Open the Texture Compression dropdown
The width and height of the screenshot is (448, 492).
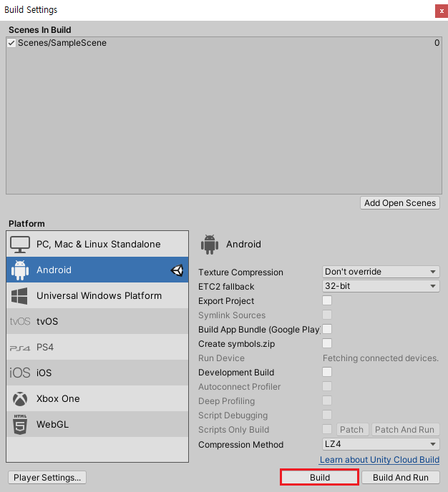tap(381, 272)
